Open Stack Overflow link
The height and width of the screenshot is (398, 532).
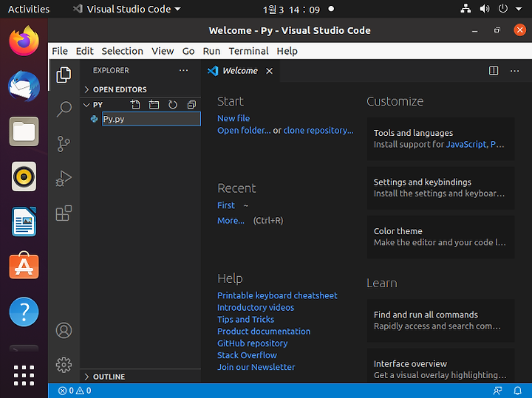tap(247, 355)
